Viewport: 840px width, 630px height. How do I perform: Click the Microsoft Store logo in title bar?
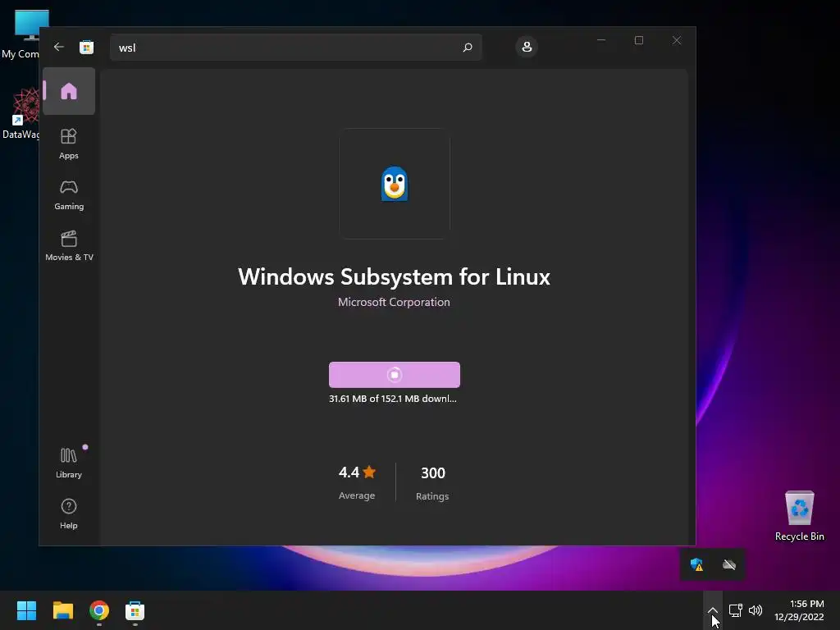86,47
